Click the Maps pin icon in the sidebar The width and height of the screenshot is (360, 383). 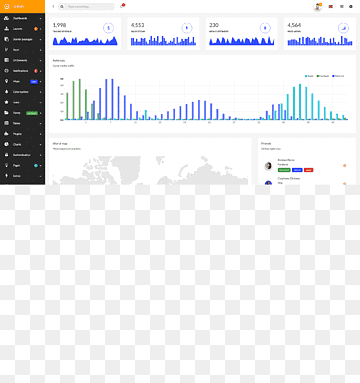point(6,81)
